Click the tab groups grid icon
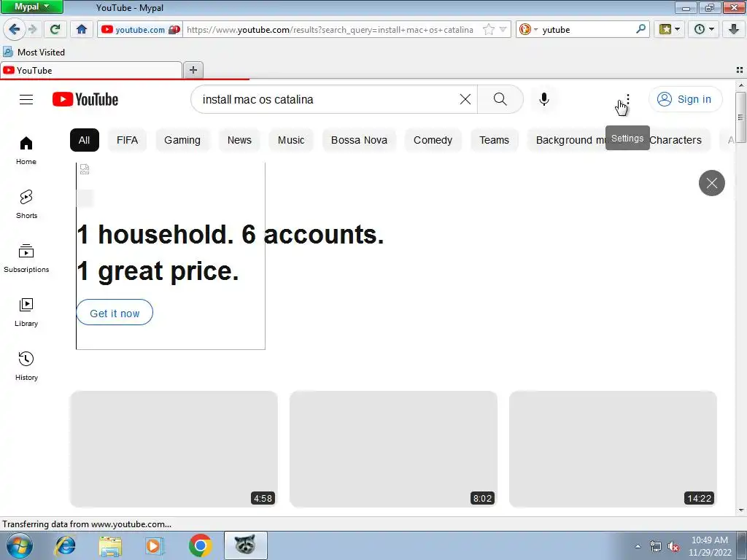 pos(740,70)
